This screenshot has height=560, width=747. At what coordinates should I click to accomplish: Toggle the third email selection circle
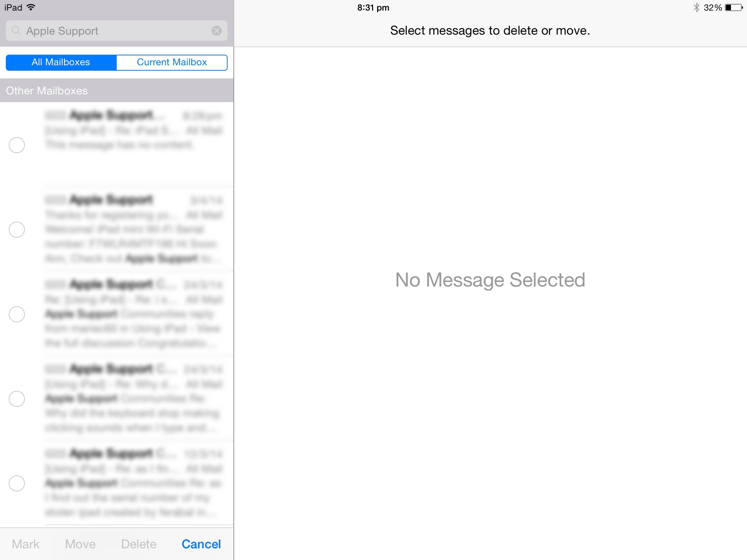tap(16, 313)
